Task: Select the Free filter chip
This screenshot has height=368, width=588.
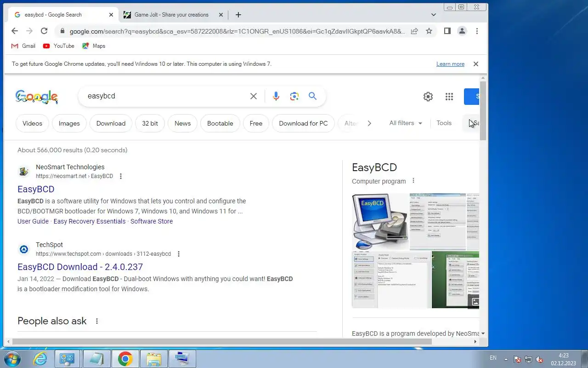Action: click(x=256, y=123)
